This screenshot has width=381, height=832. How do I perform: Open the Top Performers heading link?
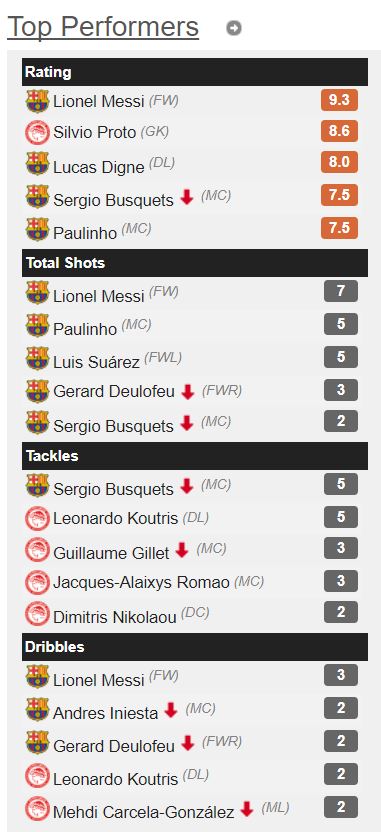click(103, 27)
